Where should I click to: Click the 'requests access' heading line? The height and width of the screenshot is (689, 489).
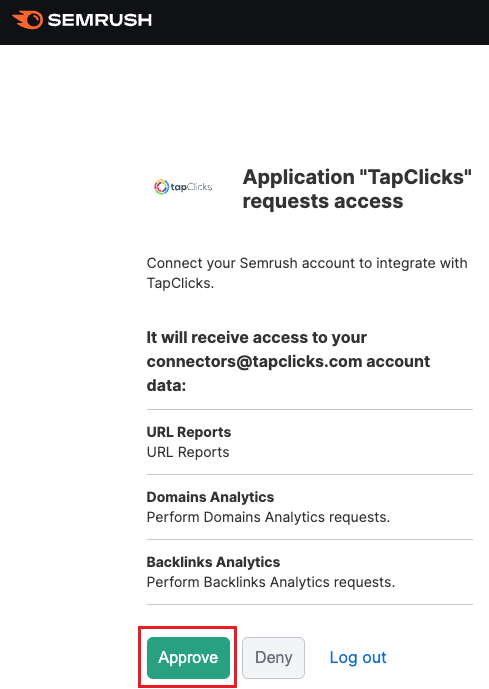pos(323,202)
